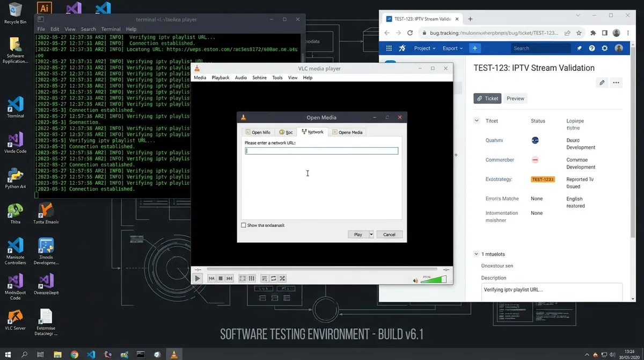Switch to the Disc tab in Open Media

tap(286, 132)
